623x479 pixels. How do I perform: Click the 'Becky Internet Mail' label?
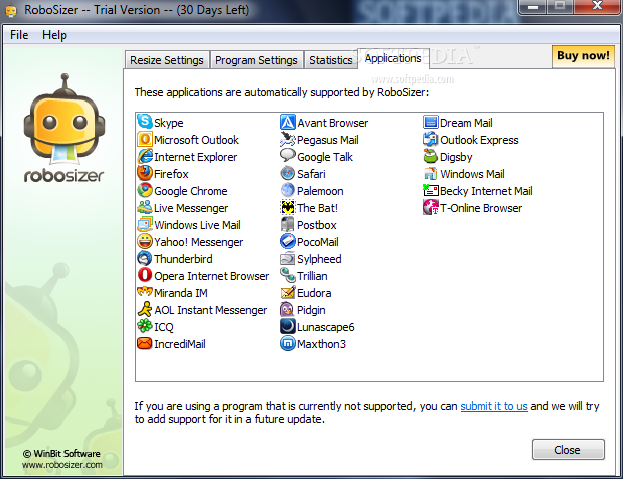(x=486, y=191)
